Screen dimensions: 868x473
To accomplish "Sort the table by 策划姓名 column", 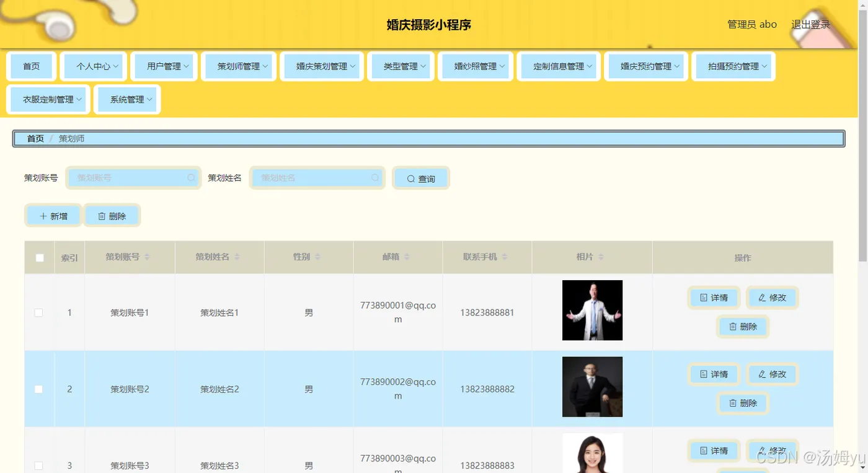I will tap(237, 257).
